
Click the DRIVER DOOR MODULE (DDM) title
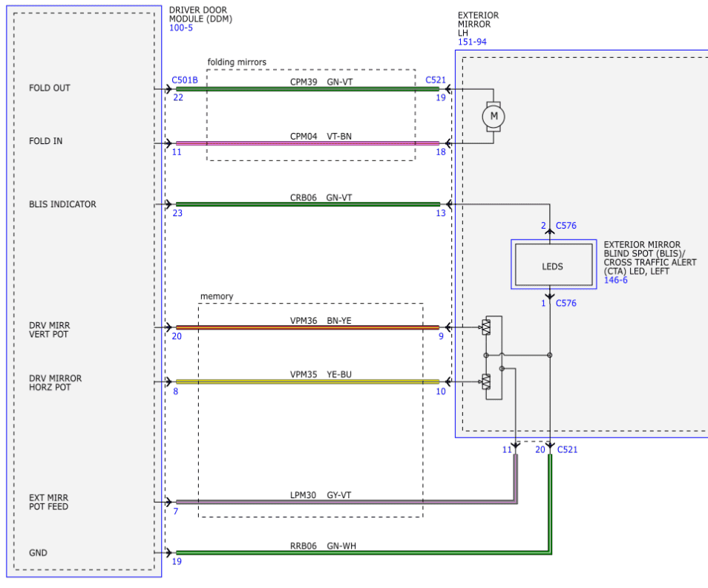pyautogui.click(x=200, y=14)
